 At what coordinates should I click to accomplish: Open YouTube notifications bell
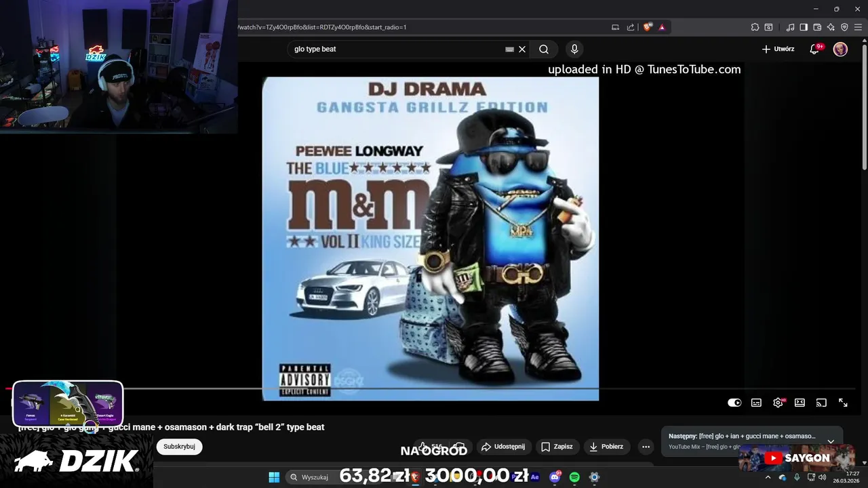pos(814,49)
